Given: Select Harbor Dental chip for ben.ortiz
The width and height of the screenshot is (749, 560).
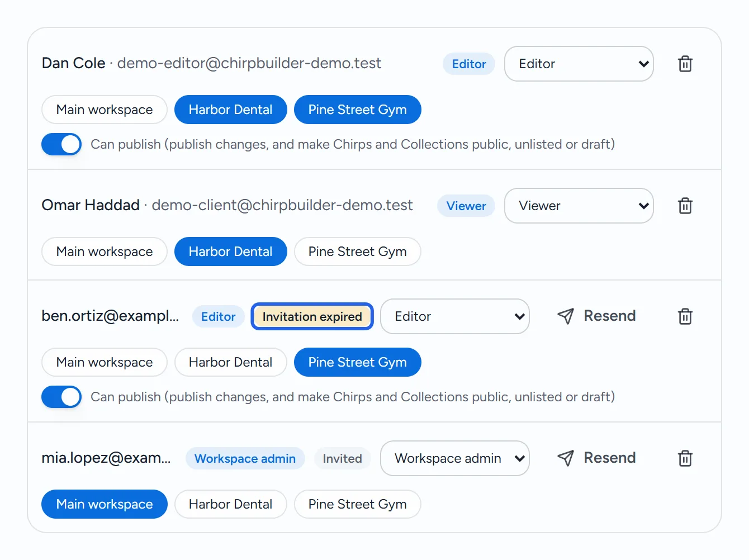Looking at the screenshot, I should pos(231,362).
